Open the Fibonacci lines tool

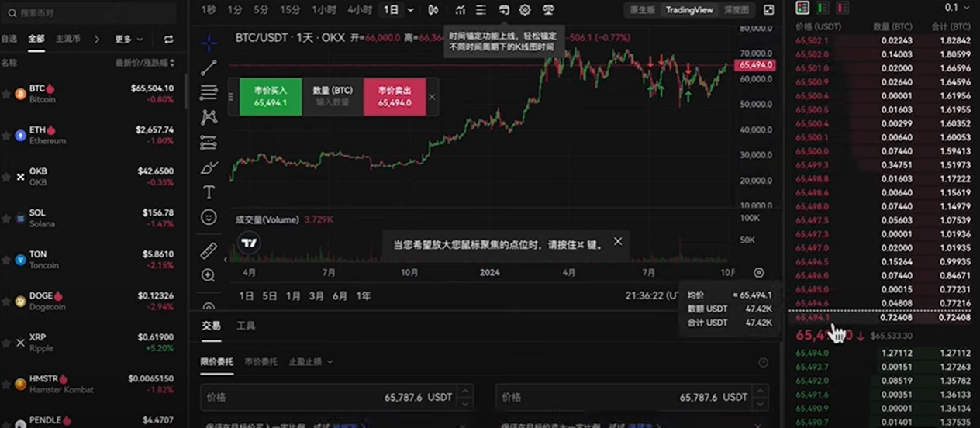pos(209,93)
